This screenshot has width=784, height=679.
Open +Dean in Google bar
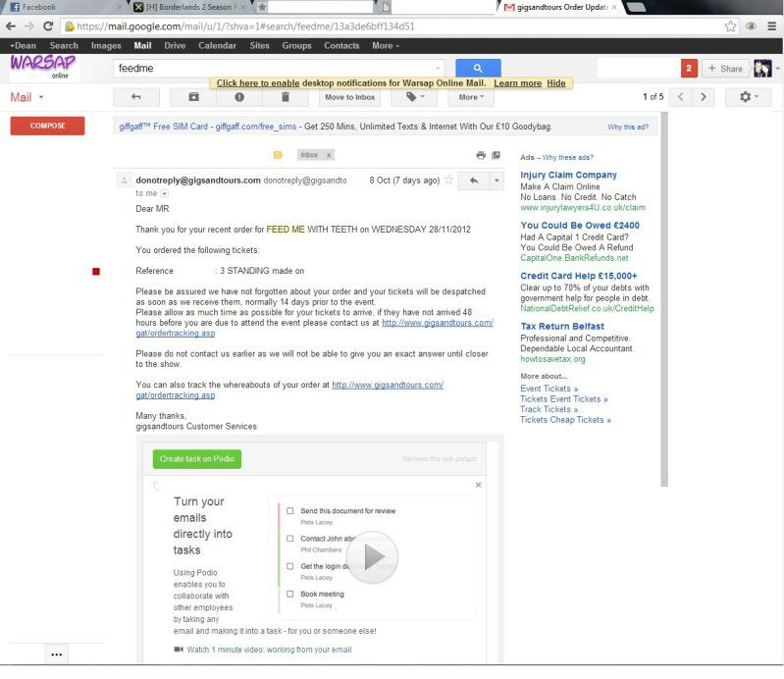point(23,45)
